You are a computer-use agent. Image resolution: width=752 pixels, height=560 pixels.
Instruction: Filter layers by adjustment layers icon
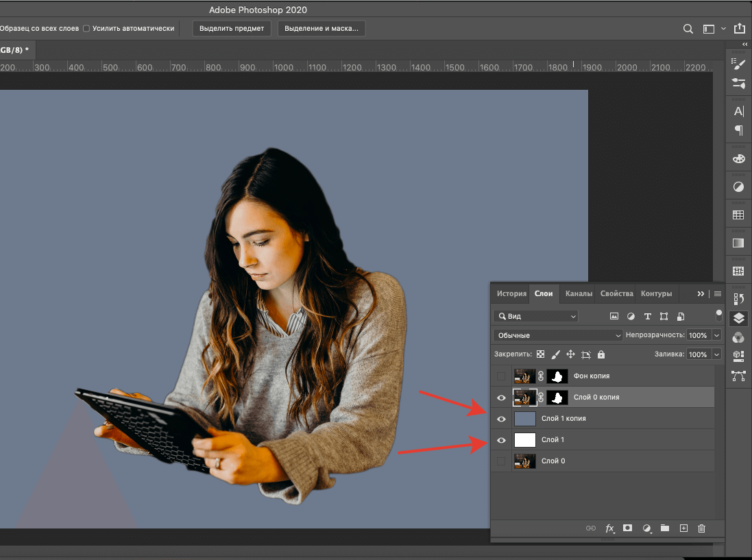(631, 316)
